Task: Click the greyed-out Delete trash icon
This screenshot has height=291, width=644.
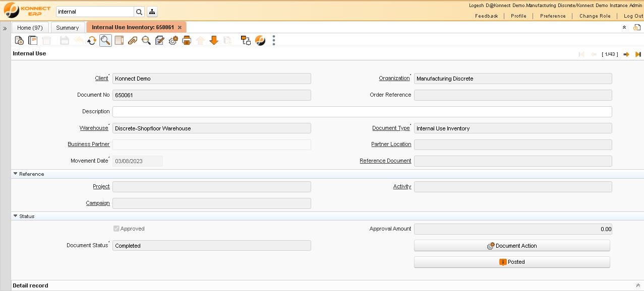Action: [x=46, y=41]
